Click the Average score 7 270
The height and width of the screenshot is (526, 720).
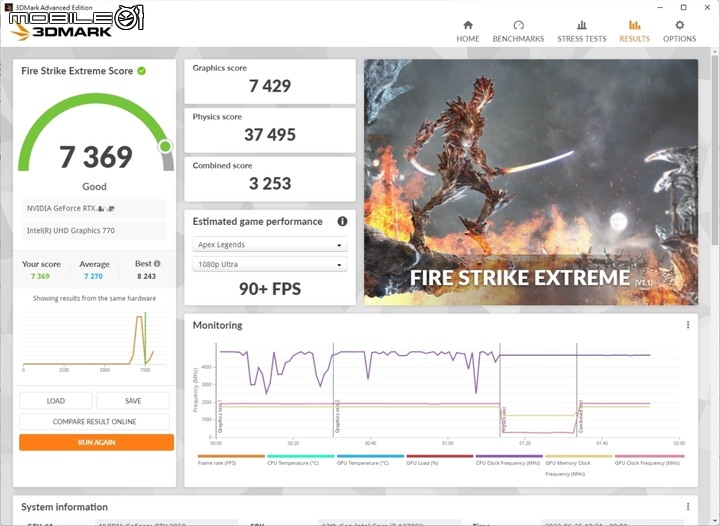[x=93, y=276]
